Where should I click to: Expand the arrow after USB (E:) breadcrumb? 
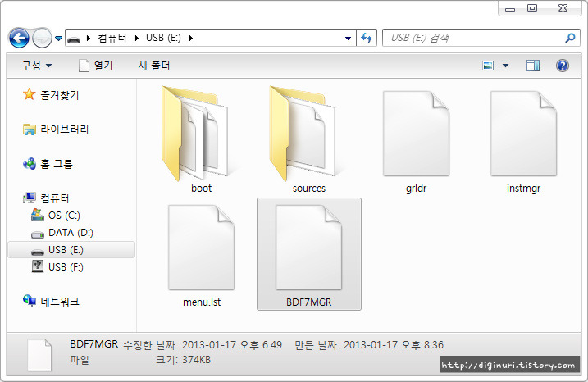[191, 38]
